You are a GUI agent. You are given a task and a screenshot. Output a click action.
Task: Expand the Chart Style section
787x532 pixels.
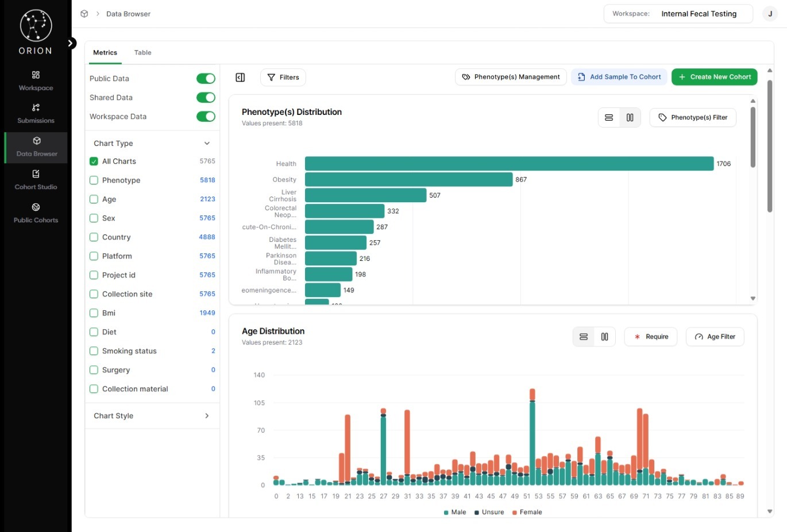pos(207,416)
